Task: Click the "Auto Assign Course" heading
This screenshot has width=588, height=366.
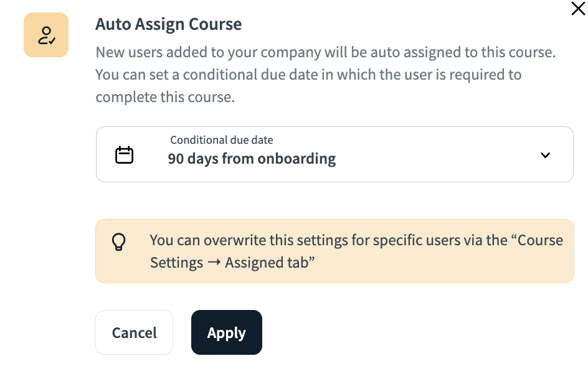Action: coord(168,25)
